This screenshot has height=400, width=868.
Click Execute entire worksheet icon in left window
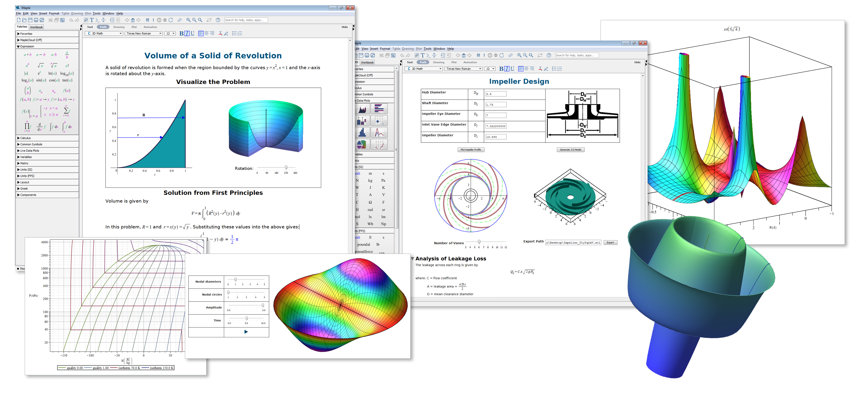click(x=148, y=20)
